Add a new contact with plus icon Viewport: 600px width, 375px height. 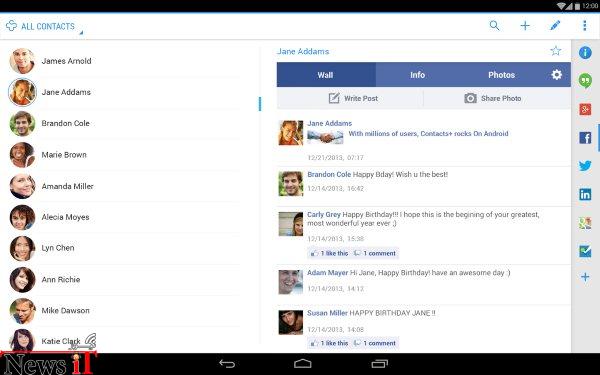pyautogui.click(x=525, y=26)
